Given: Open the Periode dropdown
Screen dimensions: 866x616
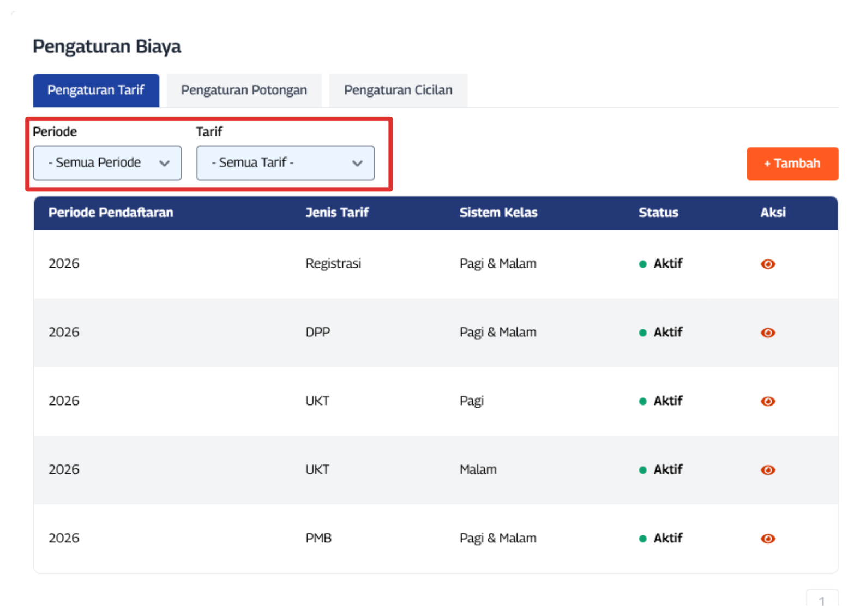Looking at the screenshot, I should 107,163.
